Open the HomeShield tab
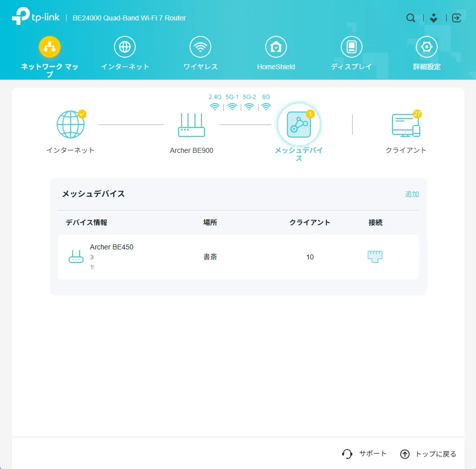This screenshot has width=476, height=469. tap(276, 53)
